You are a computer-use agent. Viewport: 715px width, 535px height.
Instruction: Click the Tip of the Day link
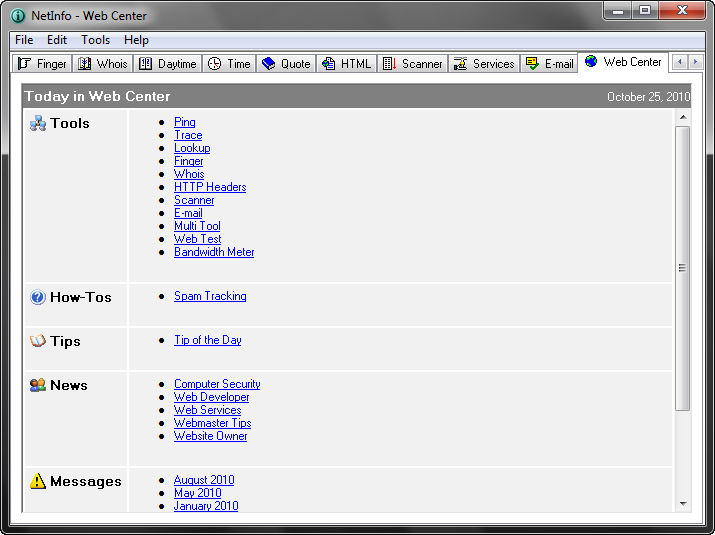click(208, 340)
